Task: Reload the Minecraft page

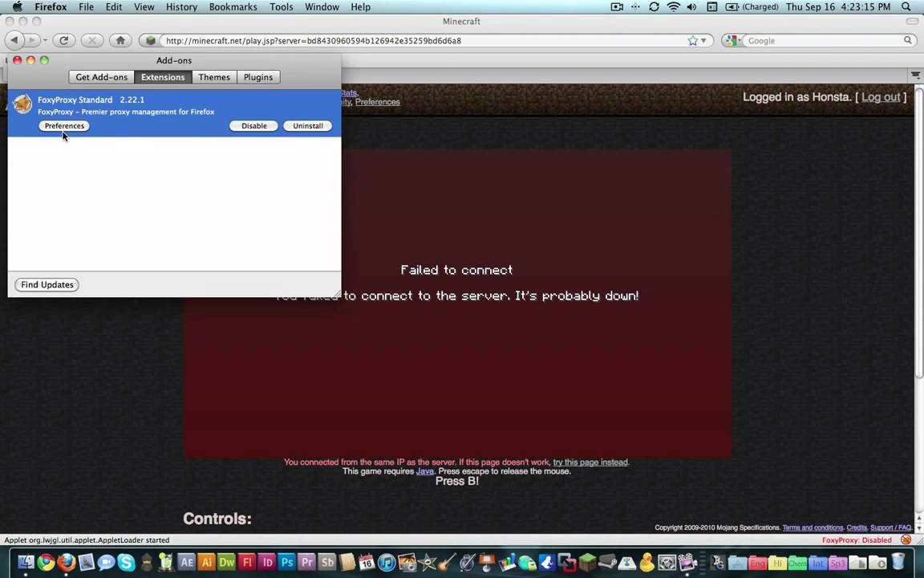Action: coord(63,40)
